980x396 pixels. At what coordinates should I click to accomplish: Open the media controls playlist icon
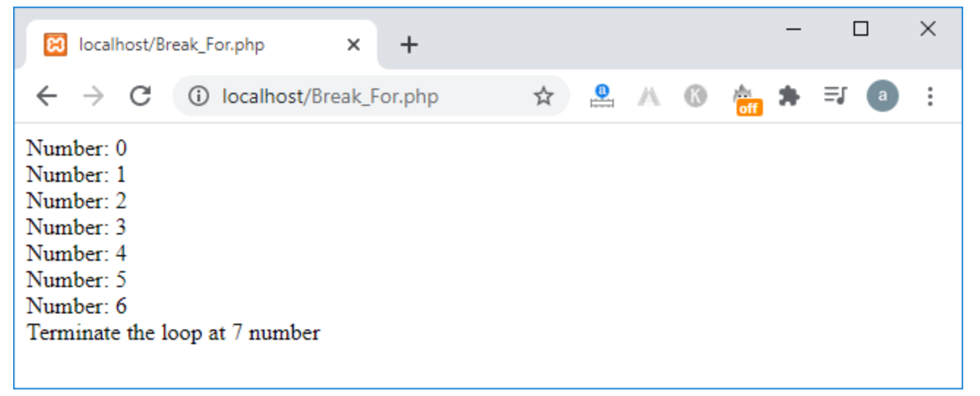coord(835,96)
